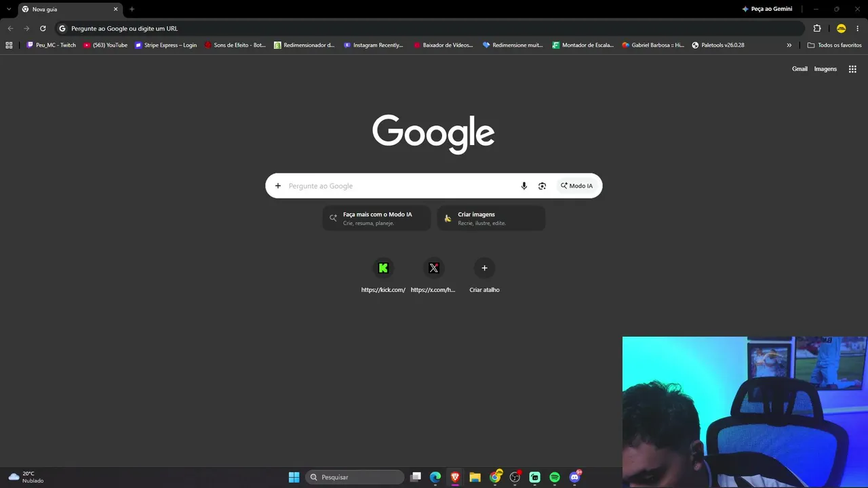
Task: Click the Windows taskbar Pesquisar box
Action: [355, 477]
